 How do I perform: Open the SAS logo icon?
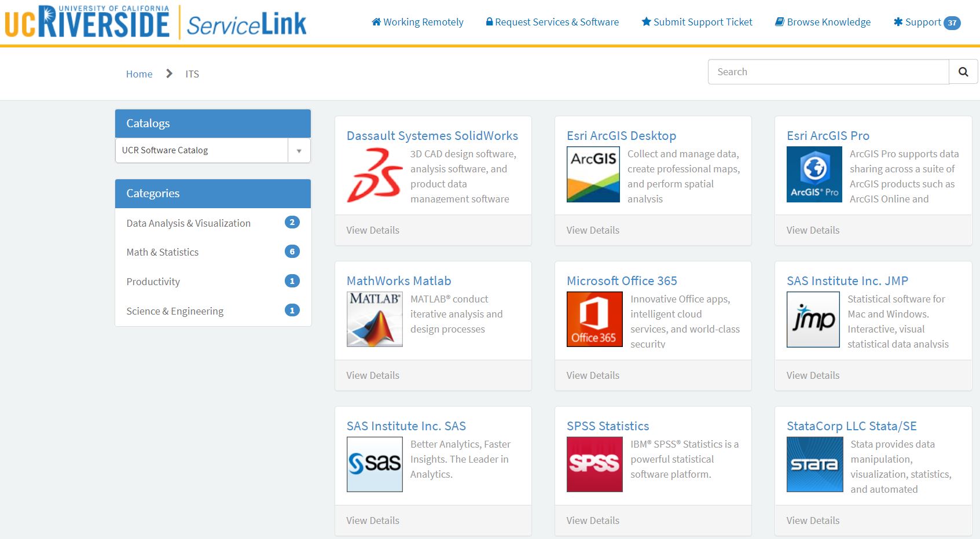click(x=375, y=464)
